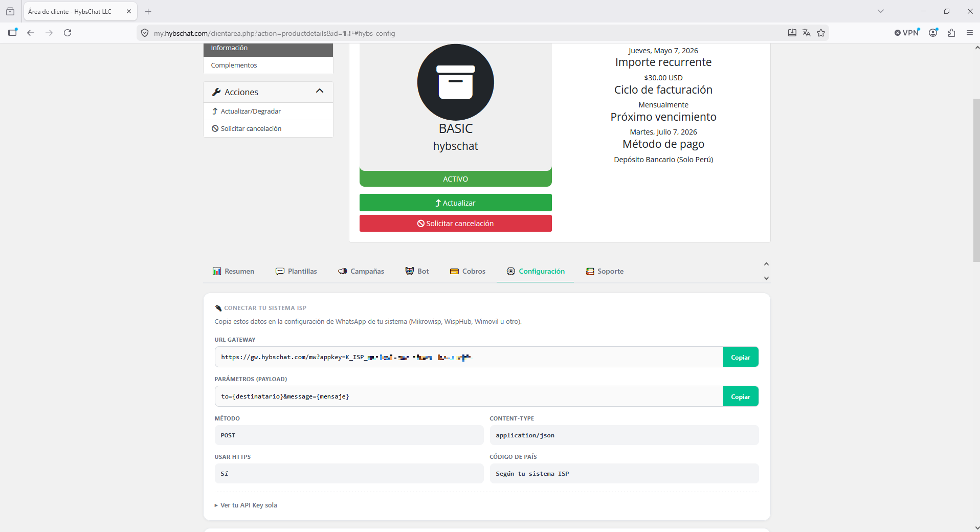Click the site security shield icon
This screenshot has width=980, height=532.
pyautogui.click(x=145, y=33)
